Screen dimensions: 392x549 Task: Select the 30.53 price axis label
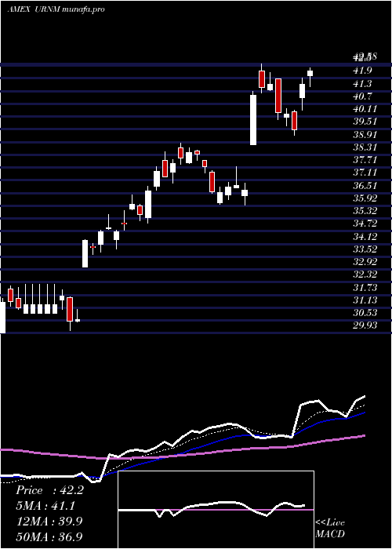tap(365, 313)
